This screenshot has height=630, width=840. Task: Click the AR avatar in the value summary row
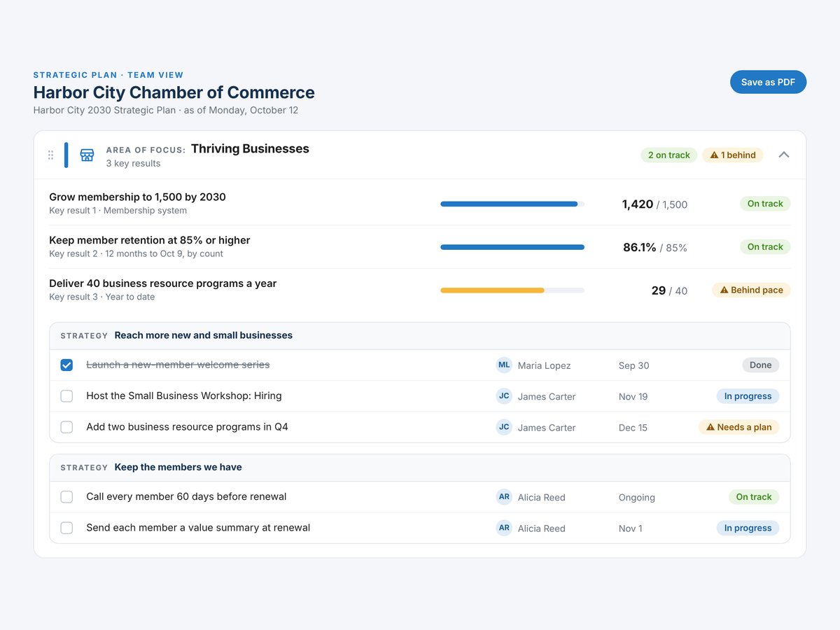[x=504, y=527]
